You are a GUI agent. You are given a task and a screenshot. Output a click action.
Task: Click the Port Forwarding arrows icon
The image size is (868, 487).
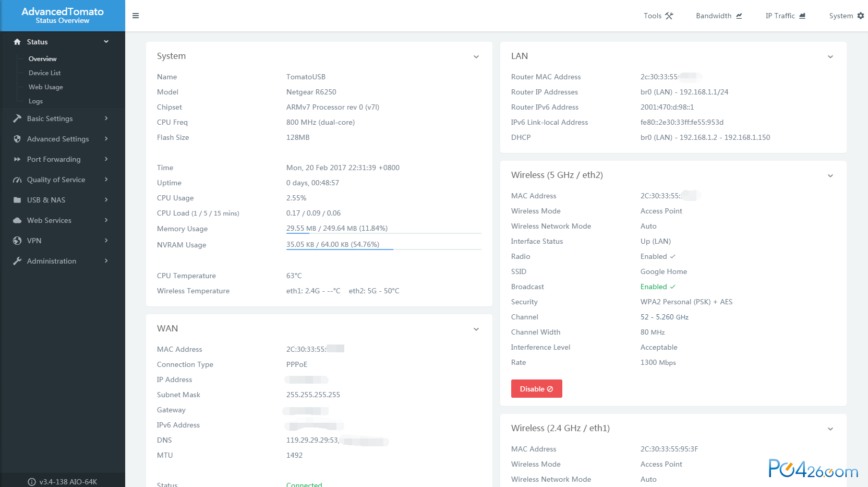[x=17, y=159]
